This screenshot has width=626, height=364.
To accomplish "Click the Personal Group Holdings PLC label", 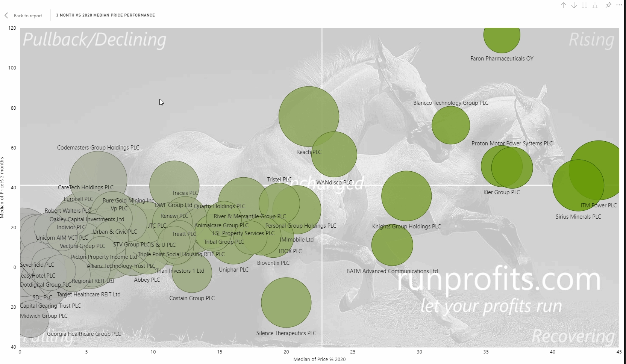I will click(x=301, y=226).
